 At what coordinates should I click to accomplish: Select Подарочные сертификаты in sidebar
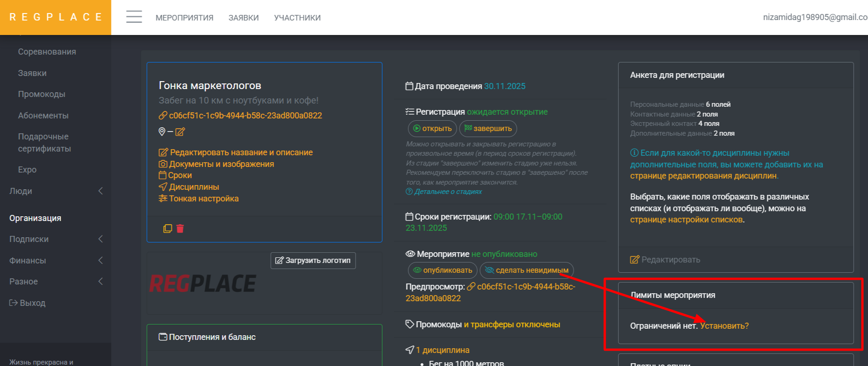tap(45, 143)
